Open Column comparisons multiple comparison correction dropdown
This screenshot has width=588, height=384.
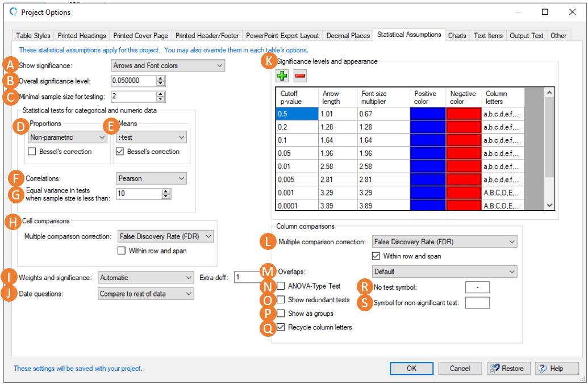(444, 242)
